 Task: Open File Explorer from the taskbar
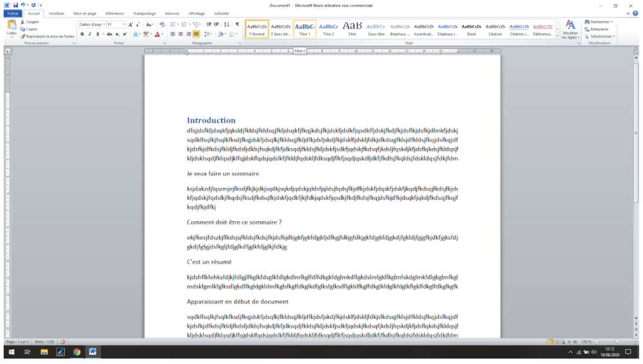click(44, 352)
